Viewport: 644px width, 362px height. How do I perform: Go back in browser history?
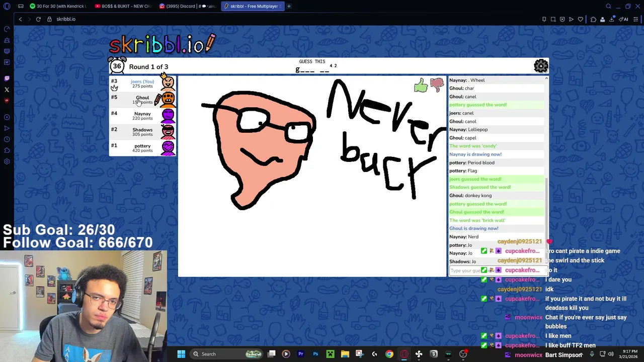tap(20, 19)
